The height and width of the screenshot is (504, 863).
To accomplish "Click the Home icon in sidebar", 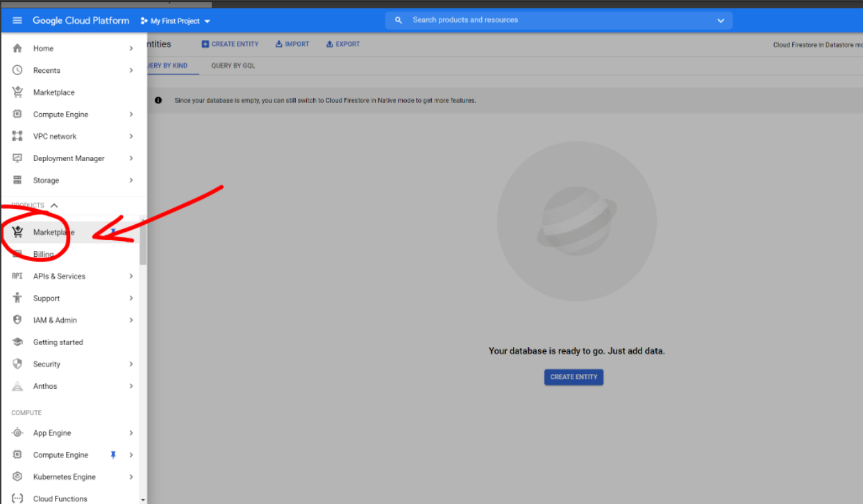I will 17,49.
